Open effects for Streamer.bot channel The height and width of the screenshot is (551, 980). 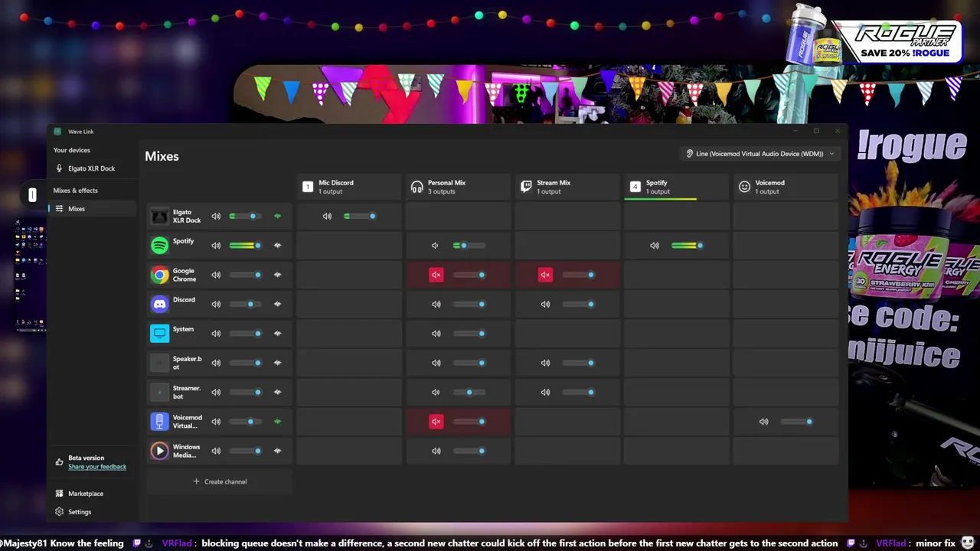coord(277,392)
